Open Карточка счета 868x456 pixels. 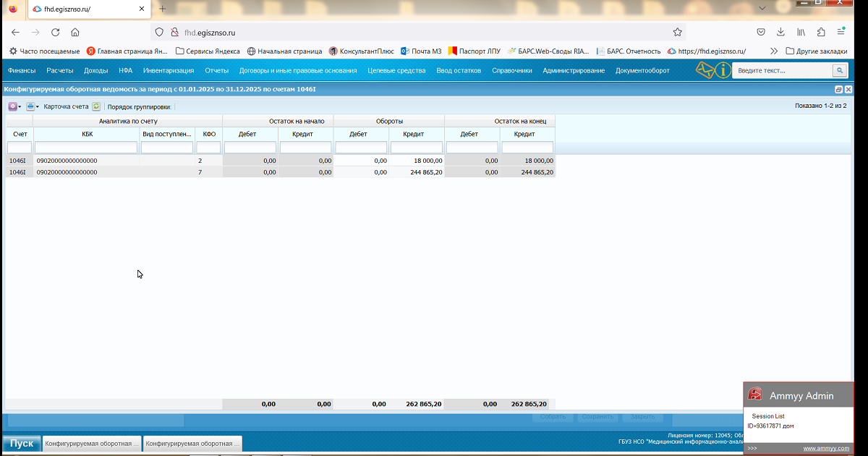point(66,106)
